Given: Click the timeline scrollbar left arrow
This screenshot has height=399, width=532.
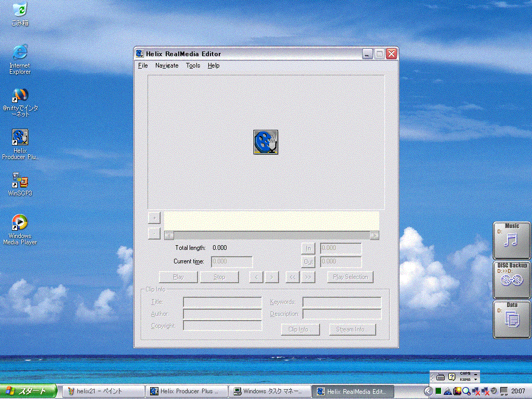Looking at the screenshot, I should 169,235.
